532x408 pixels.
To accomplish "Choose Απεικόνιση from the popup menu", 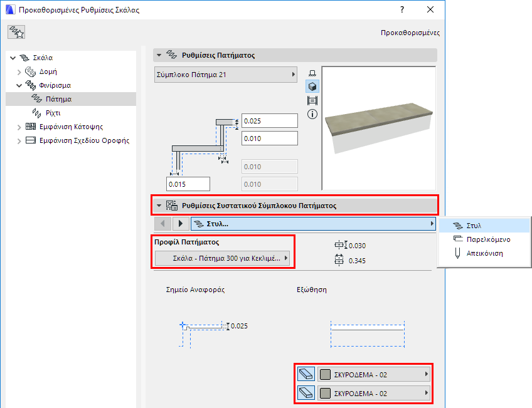I will [484, 253].
